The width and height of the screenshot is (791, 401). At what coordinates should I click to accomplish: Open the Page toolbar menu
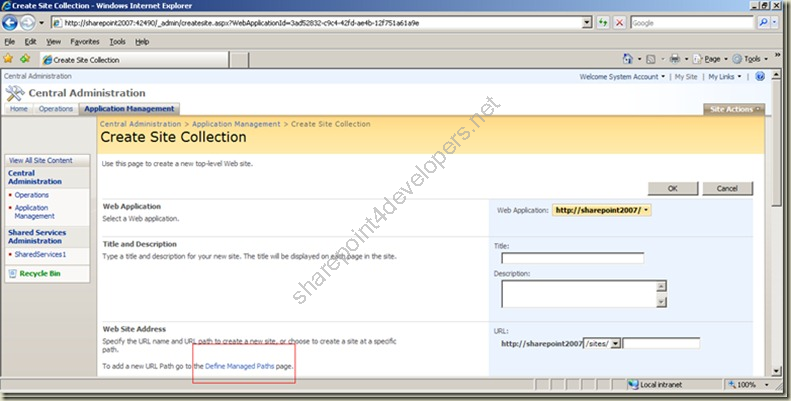click(710, 59)
